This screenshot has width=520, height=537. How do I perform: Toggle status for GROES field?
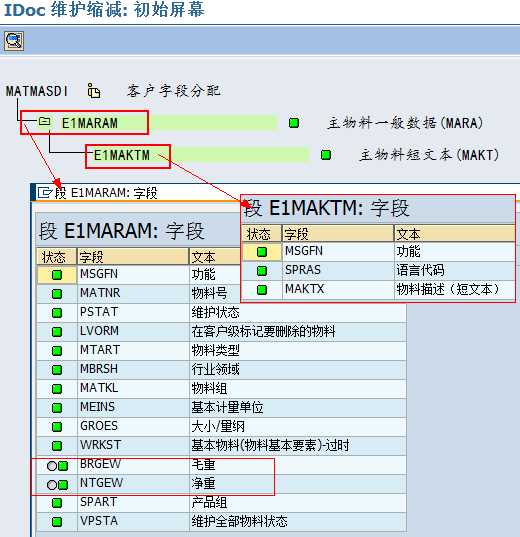(x=57, y=427)
